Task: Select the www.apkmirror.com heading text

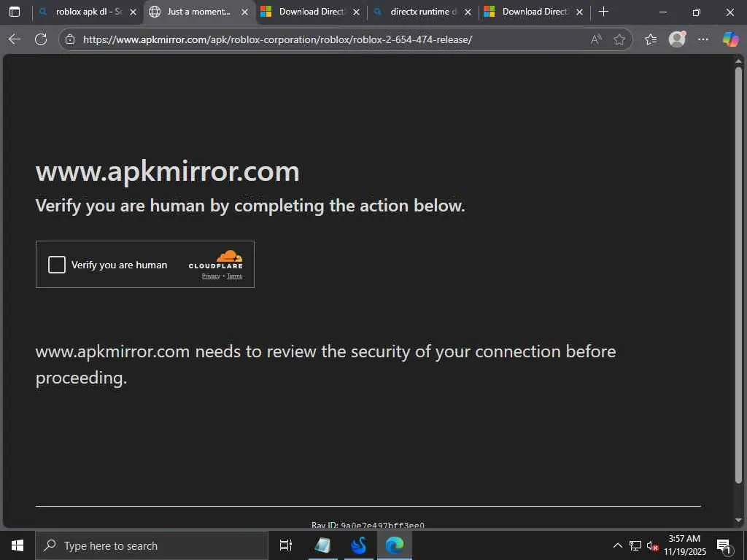Action: point(168,171)
